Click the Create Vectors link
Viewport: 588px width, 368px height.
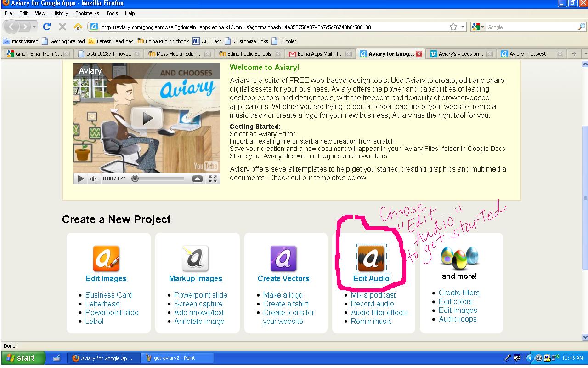coord(283,278)
